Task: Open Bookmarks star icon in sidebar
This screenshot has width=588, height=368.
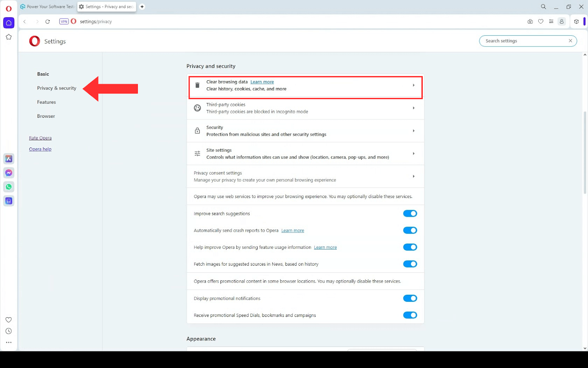Action: 9,37
